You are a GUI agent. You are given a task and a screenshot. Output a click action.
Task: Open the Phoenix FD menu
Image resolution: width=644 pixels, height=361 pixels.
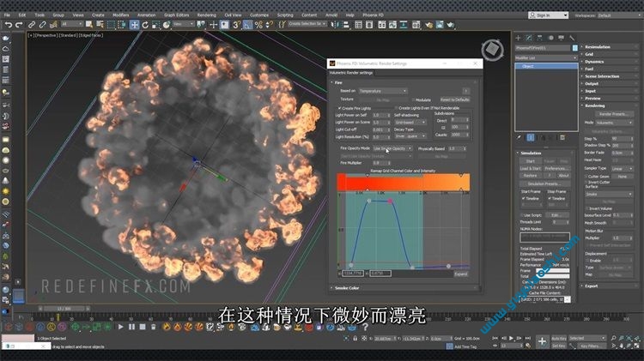[x=373, y=15]
